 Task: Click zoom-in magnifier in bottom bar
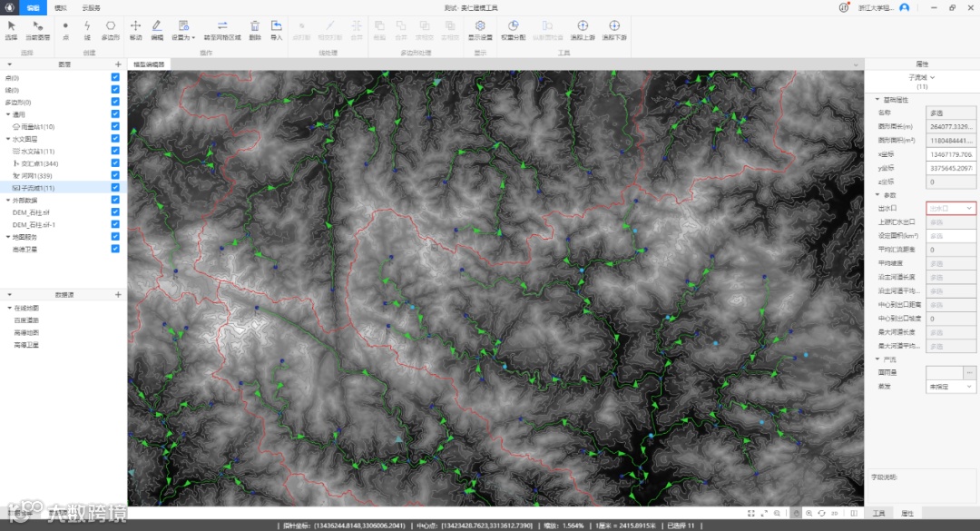809,513
